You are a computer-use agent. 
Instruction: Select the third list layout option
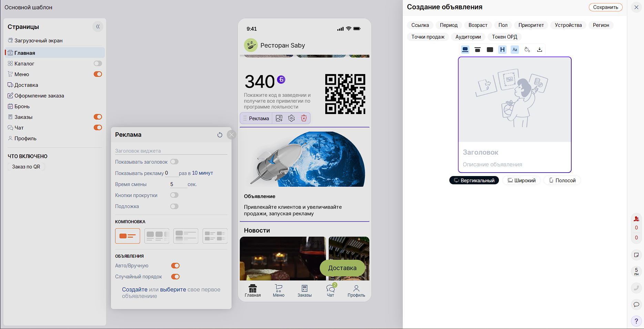tap(186, 236)
